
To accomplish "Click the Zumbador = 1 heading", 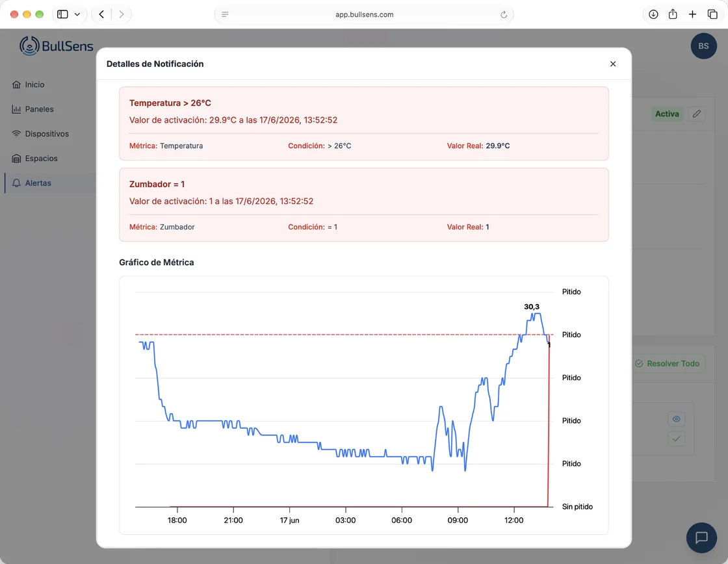I will (157, 185).
